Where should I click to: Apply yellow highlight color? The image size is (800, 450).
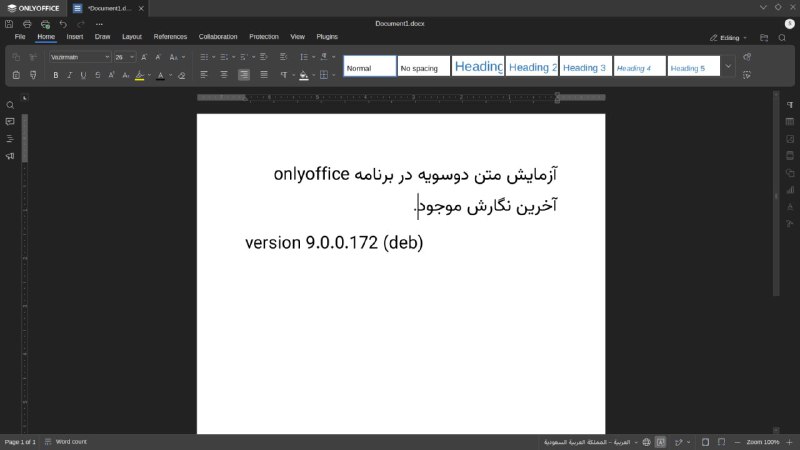[x=139, y=76]
